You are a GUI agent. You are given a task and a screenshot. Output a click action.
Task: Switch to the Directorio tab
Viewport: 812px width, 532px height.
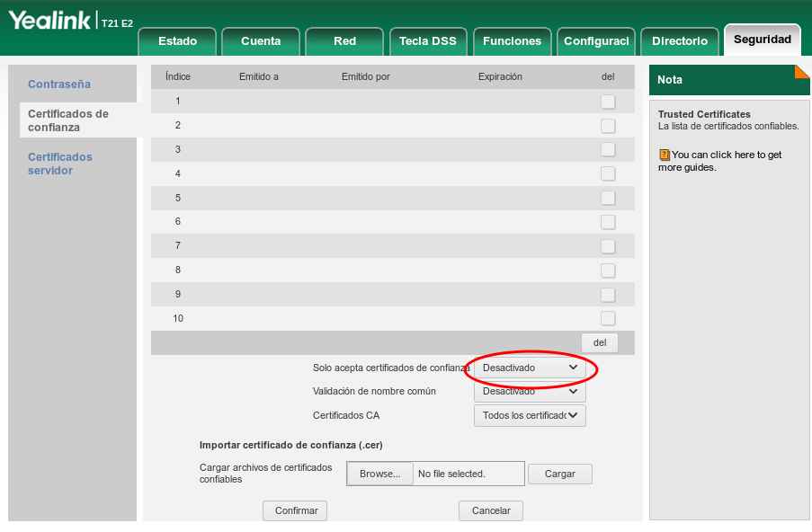pos(679,40)
